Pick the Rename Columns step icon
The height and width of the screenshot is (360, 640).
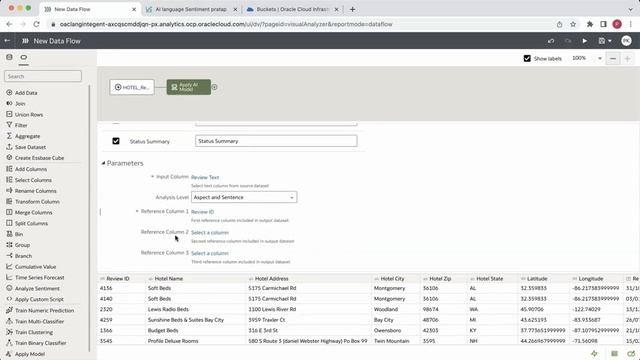pyautogui.click(x=9, y=190)
